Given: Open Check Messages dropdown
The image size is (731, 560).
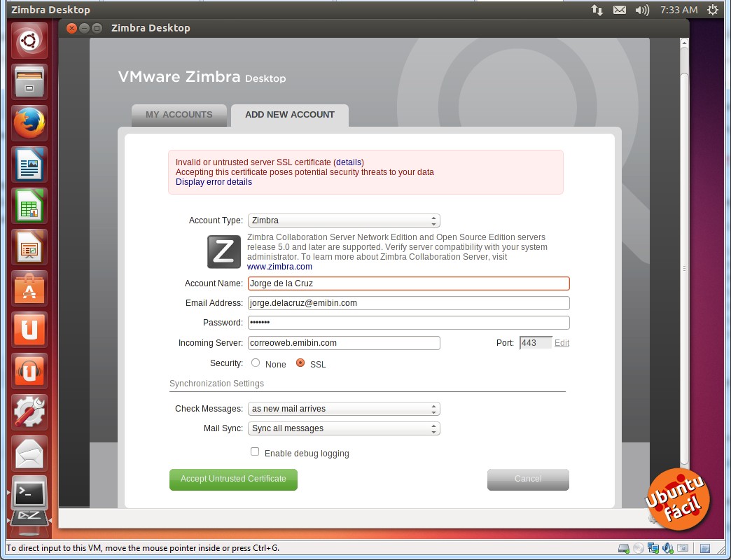Looking at the screenshot, I should point(344,409).
